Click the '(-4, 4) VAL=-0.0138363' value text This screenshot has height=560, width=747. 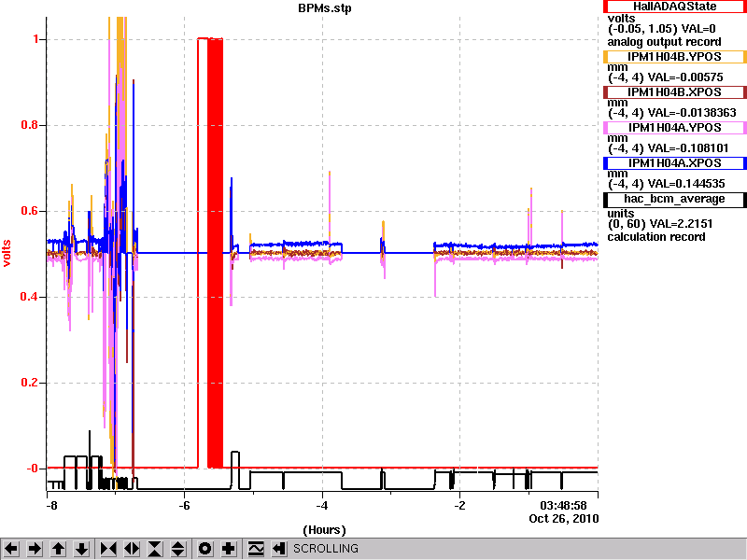pos(672,113)
